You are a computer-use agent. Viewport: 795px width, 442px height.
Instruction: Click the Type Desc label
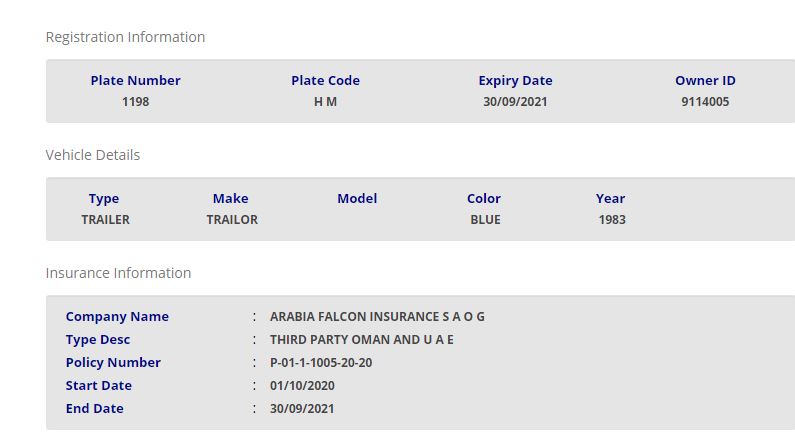point(98,339)
